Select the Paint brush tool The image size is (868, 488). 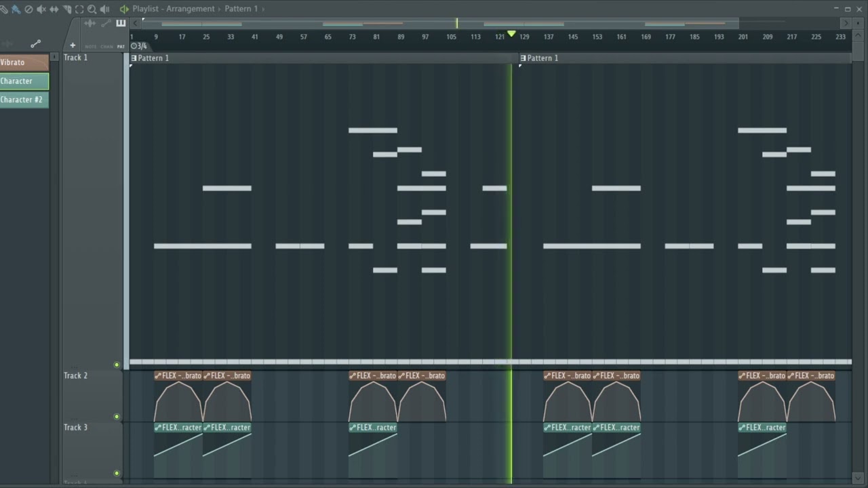point(16,9)
